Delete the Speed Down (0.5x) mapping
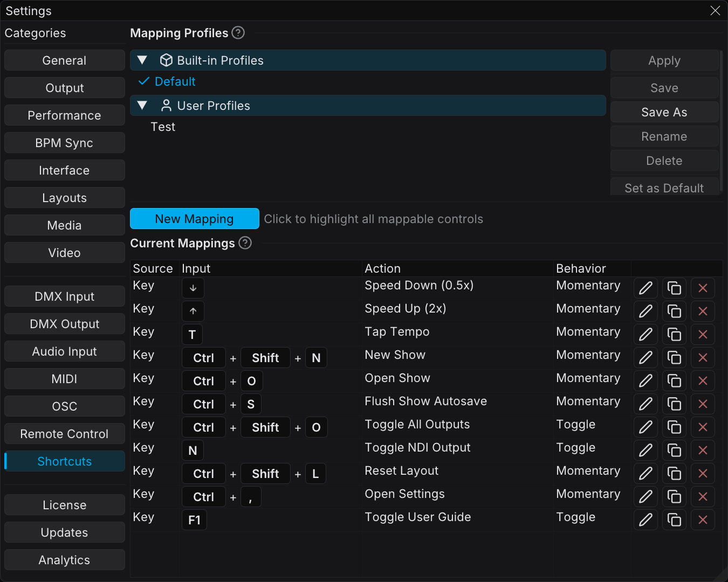This screenshot has height=582, width=728. (x=703, y=288)
